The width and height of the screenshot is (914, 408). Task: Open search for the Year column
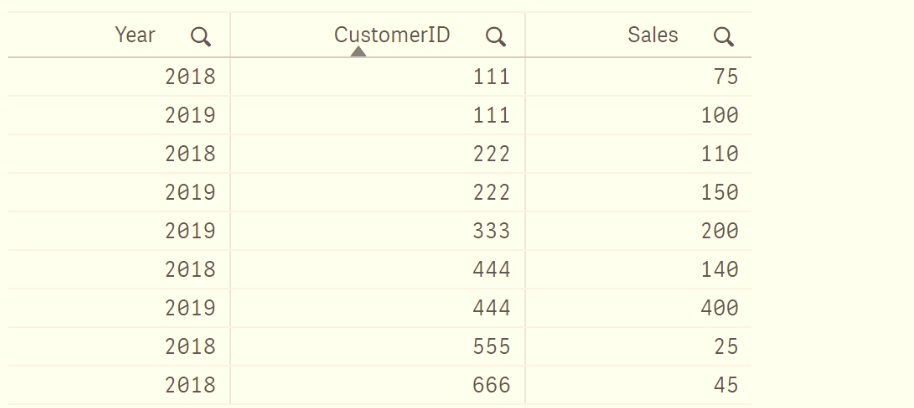[201, 38]
